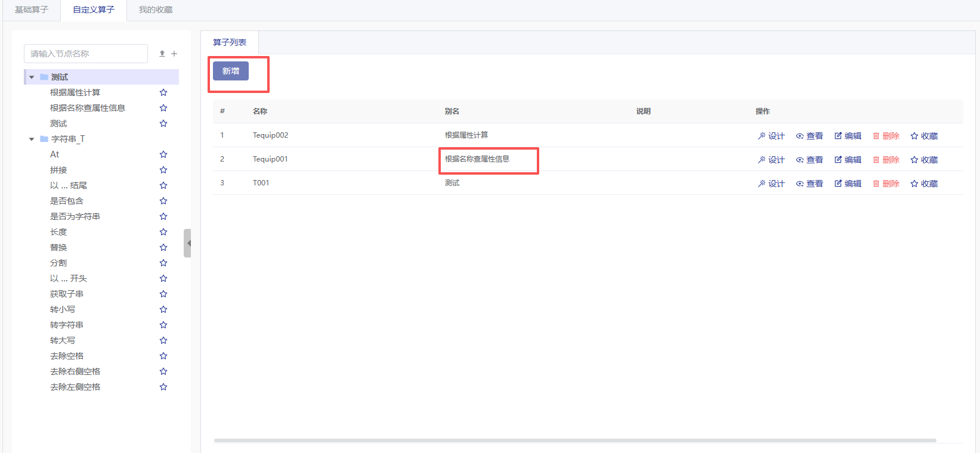Image resolution: width=980 pixels, height=453 pixels.
Task: Select the 是否包含 tree node
Action: pos(67,201)
